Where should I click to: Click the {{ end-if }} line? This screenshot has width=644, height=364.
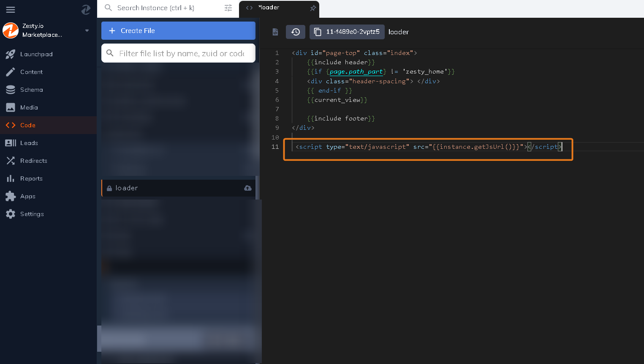tap(329, 90)
